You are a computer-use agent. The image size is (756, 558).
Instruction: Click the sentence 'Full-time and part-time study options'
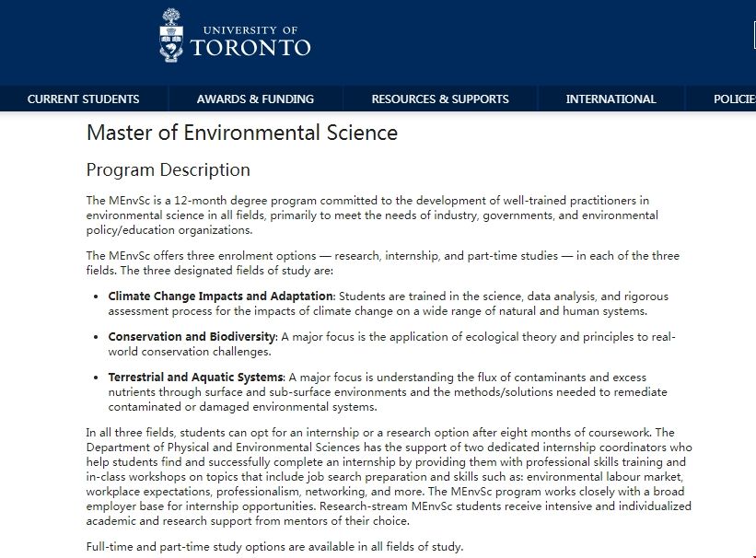274,547
